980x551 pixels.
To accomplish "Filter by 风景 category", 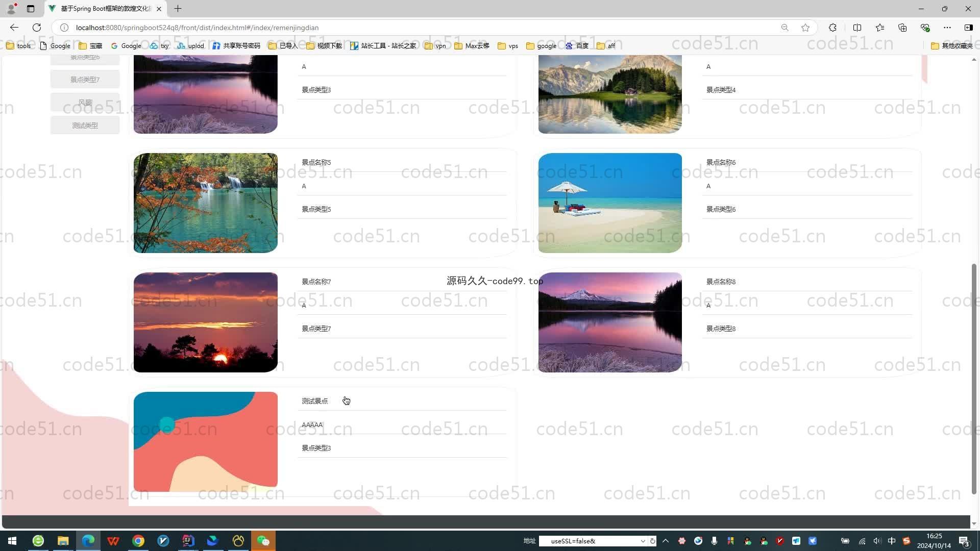I will (x=85, y=102).
